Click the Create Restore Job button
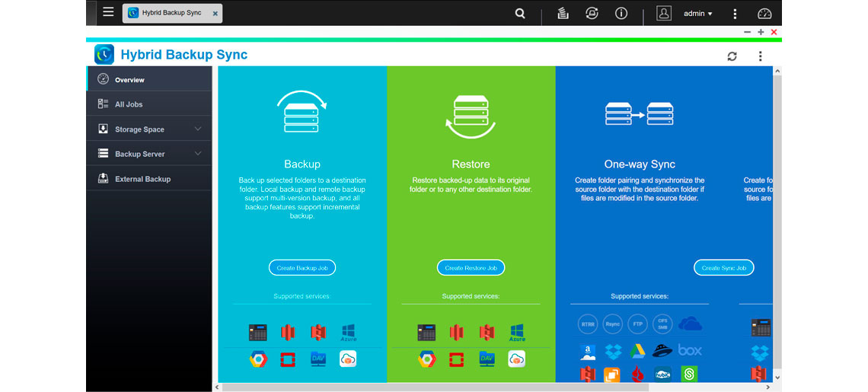 pos(471,267)
